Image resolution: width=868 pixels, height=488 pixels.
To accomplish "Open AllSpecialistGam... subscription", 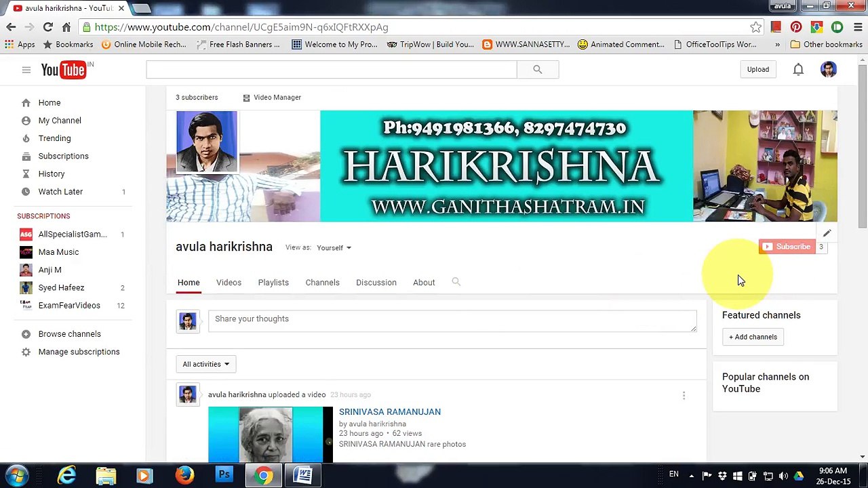I will pos(72,235).
